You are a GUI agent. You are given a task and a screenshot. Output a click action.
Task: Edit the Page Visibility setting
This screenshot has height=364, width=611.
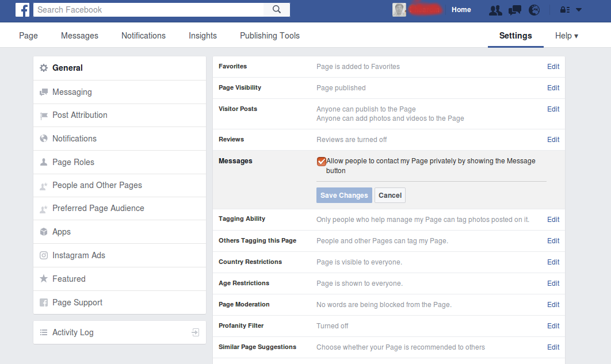553,88
